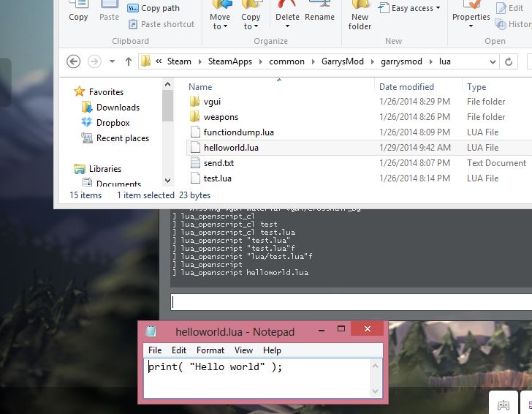
Task: Open Notepad Format menu
Action: coord(210,350)
